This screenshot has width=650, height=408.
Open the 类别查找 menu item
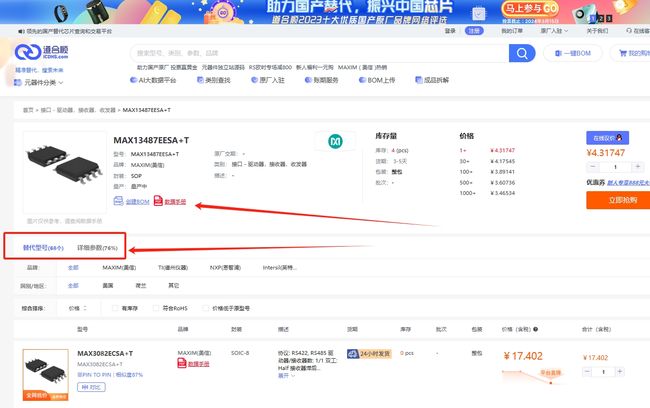[x=214, y=80]
